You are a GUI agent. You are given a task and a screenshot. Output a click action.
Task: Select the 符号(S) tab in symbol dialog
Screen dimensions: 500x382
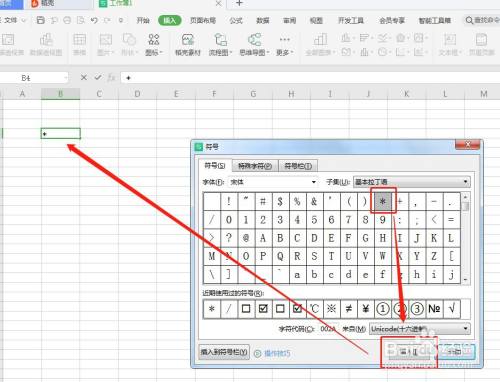(x=215, y=165)
